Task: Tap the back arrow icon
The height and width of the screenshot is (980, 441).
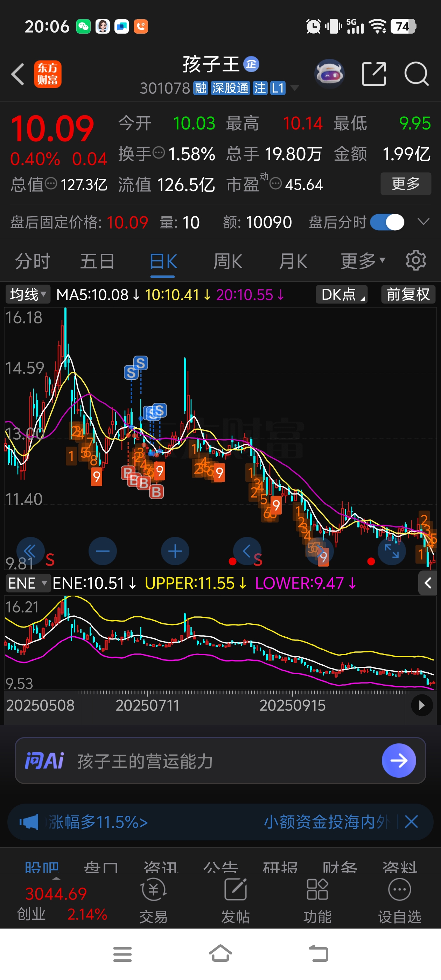Action: [x=18, y=74]
